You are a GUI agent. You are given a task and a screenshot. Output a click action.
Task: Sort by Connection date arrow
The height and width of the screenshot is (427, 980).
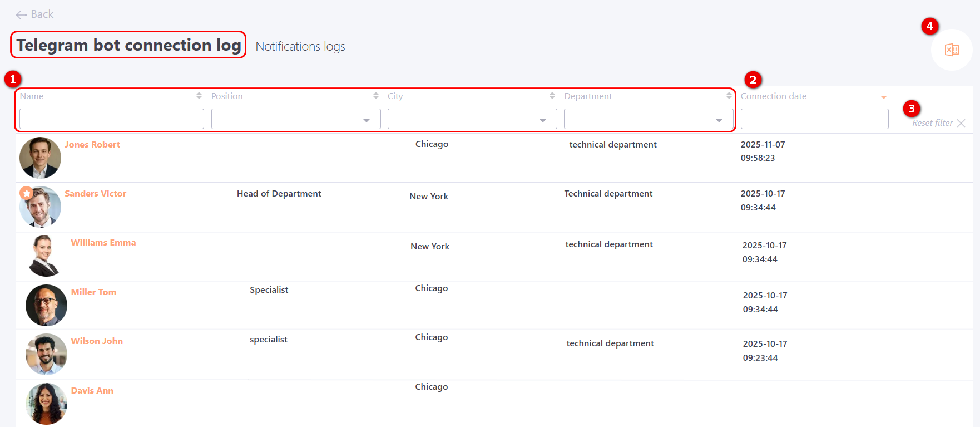(883, 97)
